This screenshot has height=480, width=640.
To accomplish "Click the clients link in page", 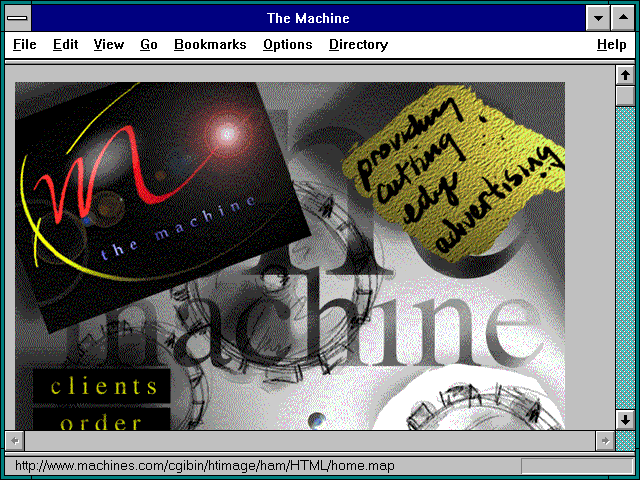I will point(102,387).
